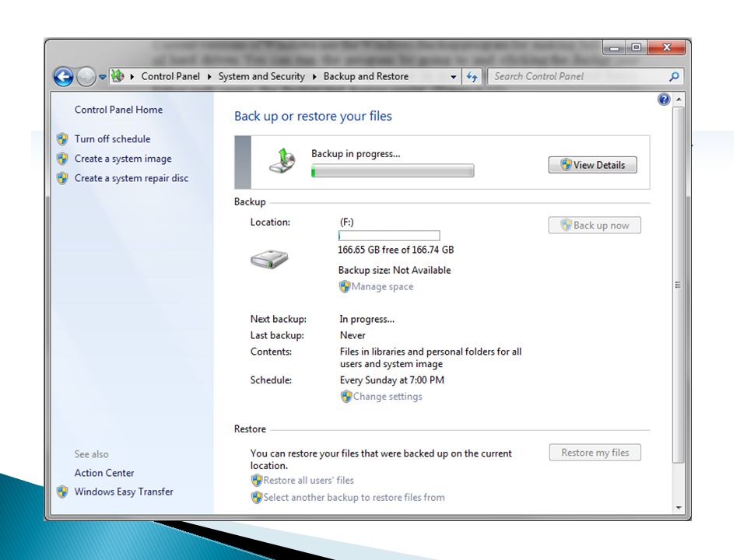Go back with the blue Back arrow
747x560 pixels.
tap(63, 77)
